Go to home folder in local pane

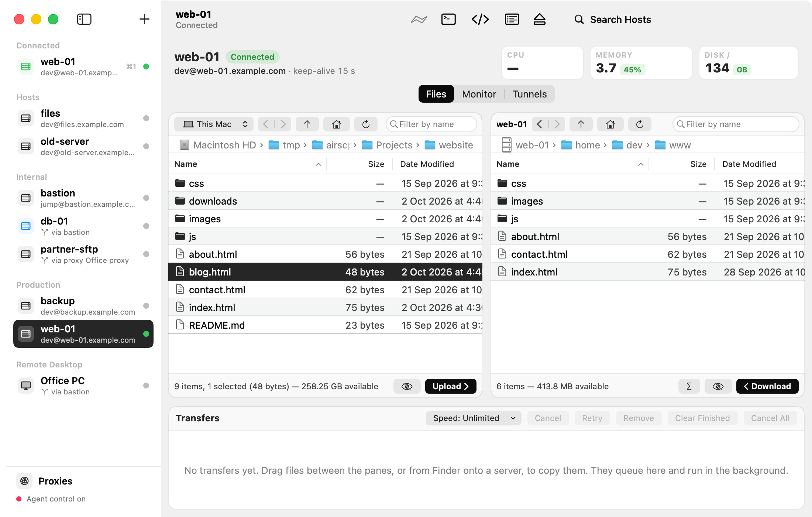pyautogui.click(x=336, y=124)
